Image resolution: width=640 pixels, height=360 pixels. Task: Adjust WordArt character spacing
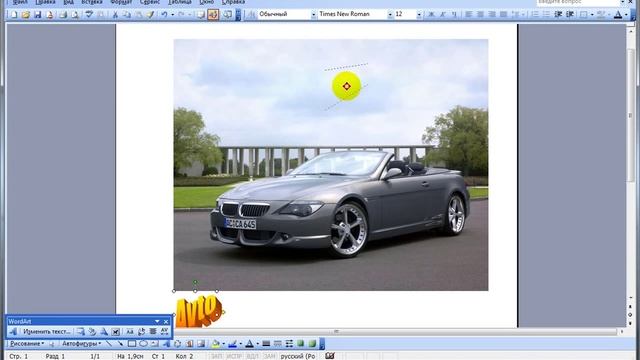click(x=164, y=331)
